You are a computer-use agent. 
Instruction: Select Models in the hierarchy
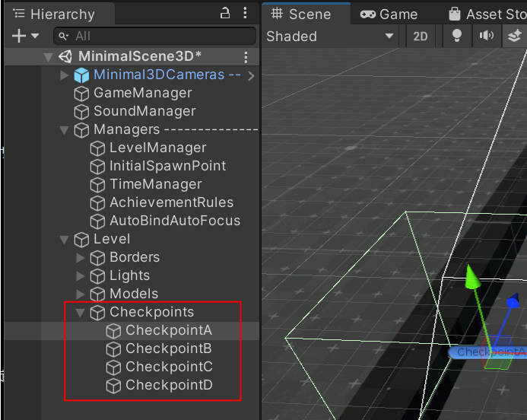tap(134, 294)
